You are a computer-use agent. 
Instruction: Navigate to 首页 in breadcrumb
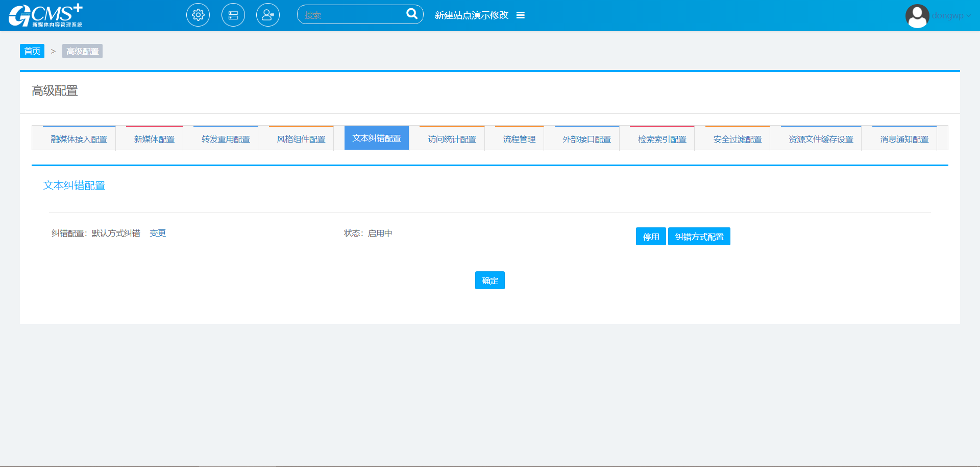(x=32, y=51)
